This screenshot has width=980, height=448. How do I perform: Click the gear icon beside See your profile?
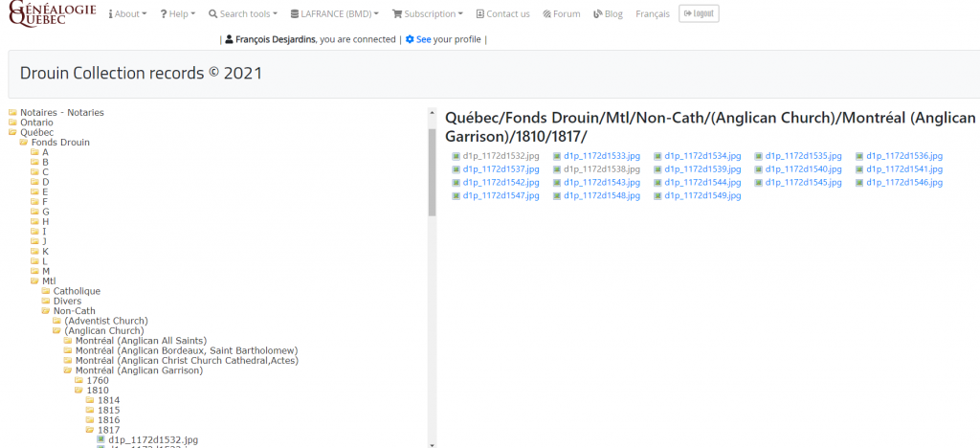tap(410, 39)
